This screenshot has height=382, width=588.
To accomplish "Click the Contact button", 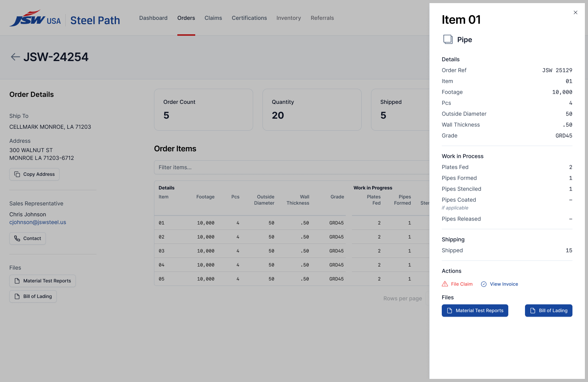I will (x=28, y=238).
